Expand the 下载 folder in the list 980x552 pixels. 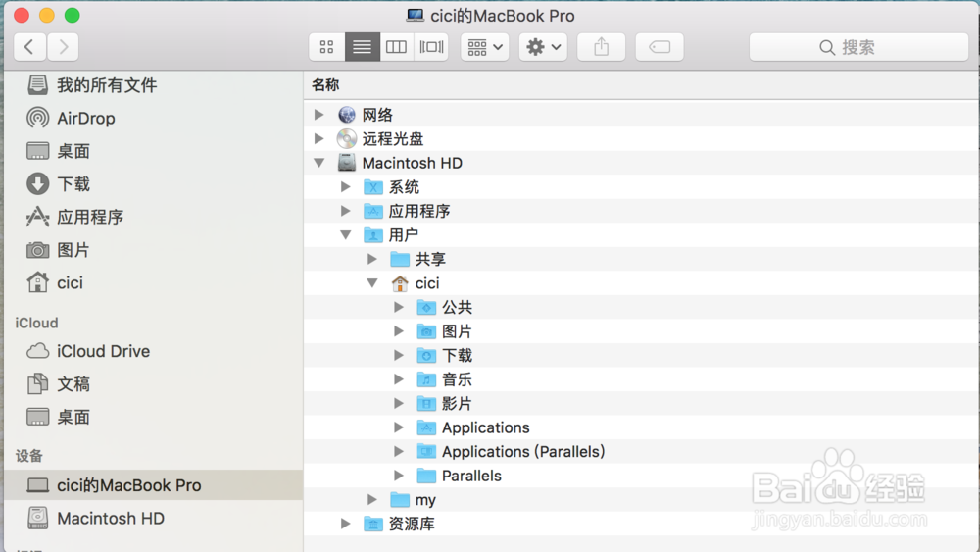[399, 355]
